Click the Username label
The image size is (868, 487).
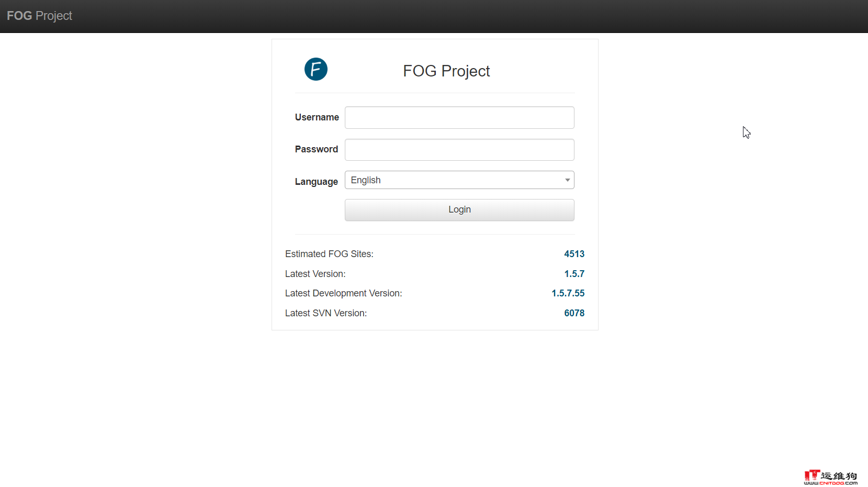coord(317,117)
